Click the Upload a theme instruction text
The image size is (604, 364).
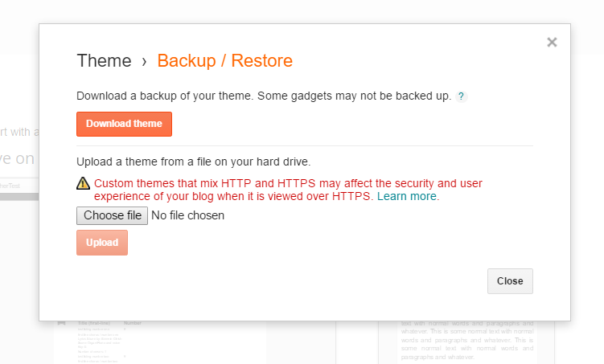[193, 162]
